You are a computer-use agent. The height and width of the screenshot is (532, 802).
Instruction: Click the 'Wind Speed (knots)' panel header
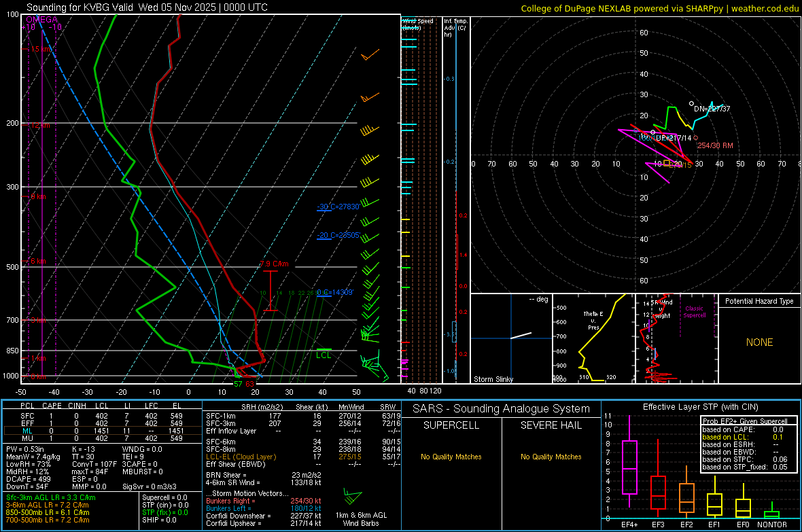(x=417, y=24)
